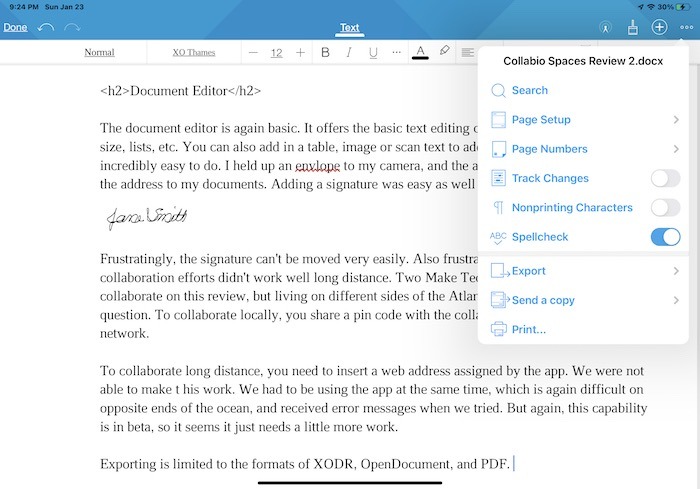This screenshot has height=489, width=700.
Task: Turn on Nonprinting Characters switch
Action: coord(665,208)
